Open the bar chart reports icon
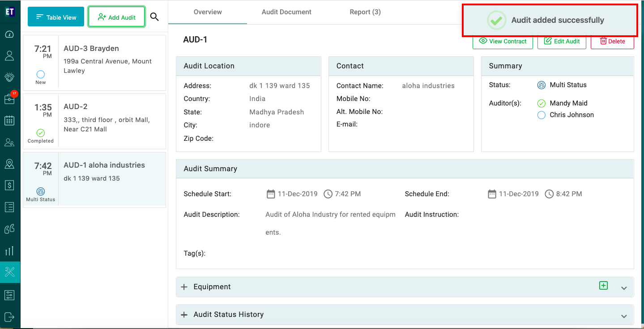This screenshot has height=329, width=644. [x=9, y=250]
